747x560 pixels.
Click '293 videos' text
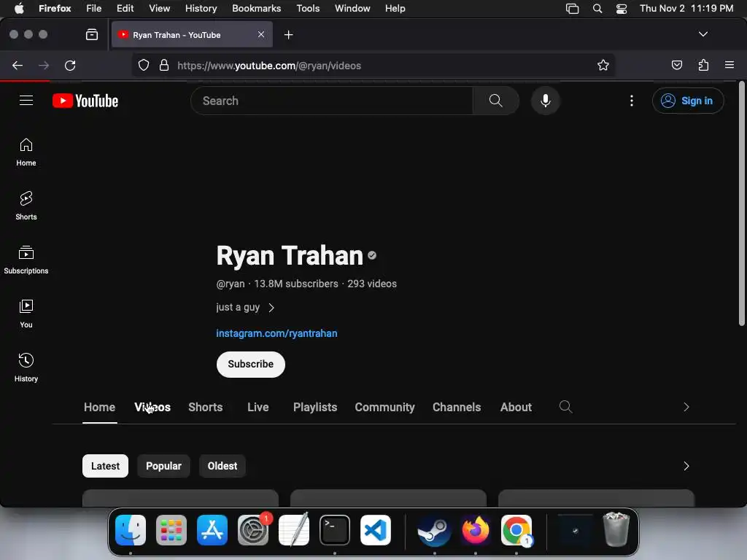click(371, 284)
